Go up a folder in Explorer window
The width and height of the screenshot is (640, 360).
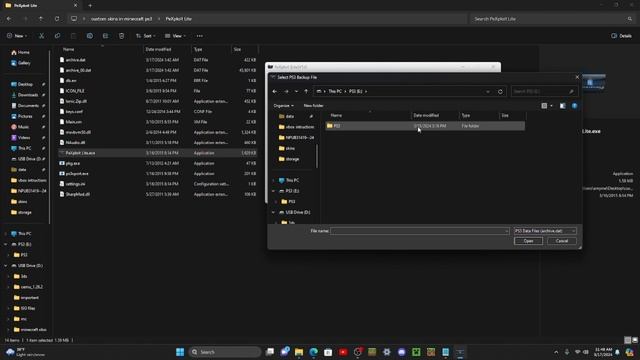pyautogui.click(x=41, y=19)
